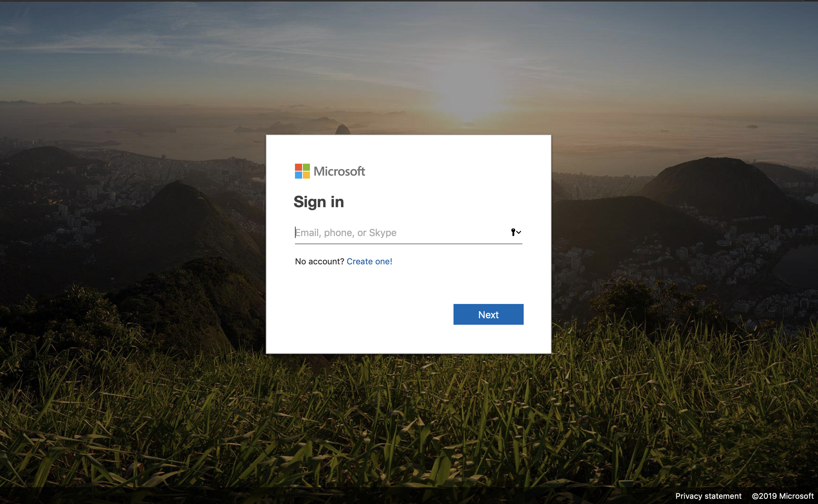This screenshot has height=504, width=818.
Task: Click the Microsoft wordmark text
Action: 339,171
